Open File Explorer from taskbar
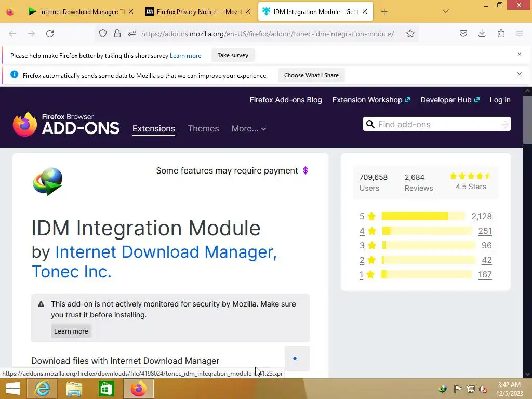The width and height of the screenshot is (532, 399). (x=74, y=389)
